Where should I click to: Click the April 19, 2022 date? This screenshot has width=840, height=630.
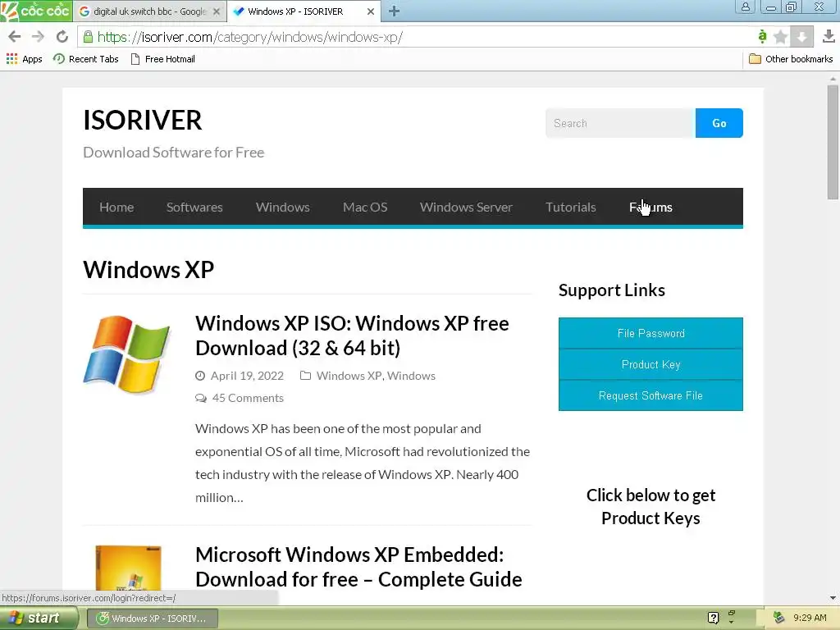click(x=247, y=376)
